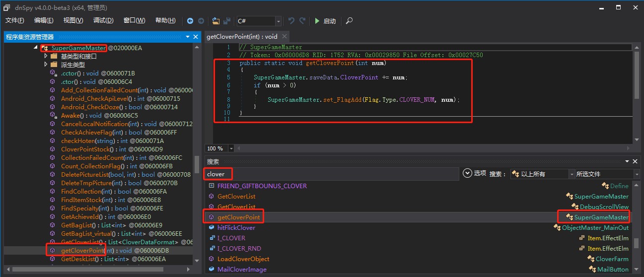Screen dimensions: 644x277
Task: Collapse the SuperGameMaster tree node
Action: click(x=36, y=48)
